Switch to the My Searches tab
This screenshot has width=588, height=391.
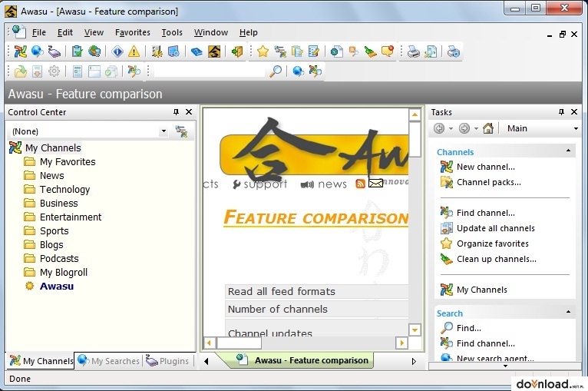click(x=109, y=360)
